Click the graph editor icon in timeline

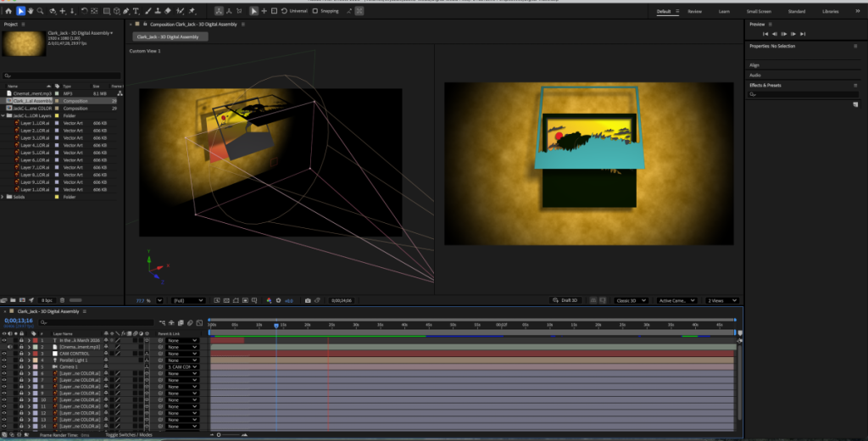(x=199, y=322)
